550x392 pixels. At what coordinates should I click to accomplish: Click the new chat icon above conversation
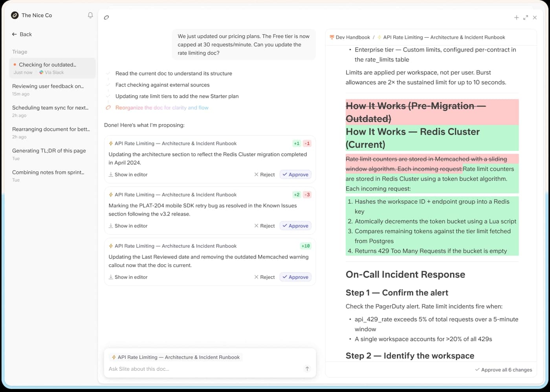point(106,17)
